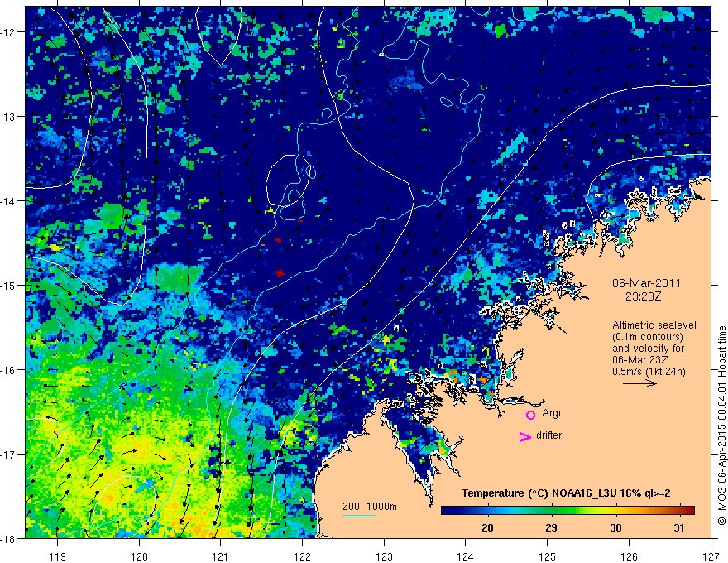Click the IMOS copyright timestamp text

tap(722, 426)
